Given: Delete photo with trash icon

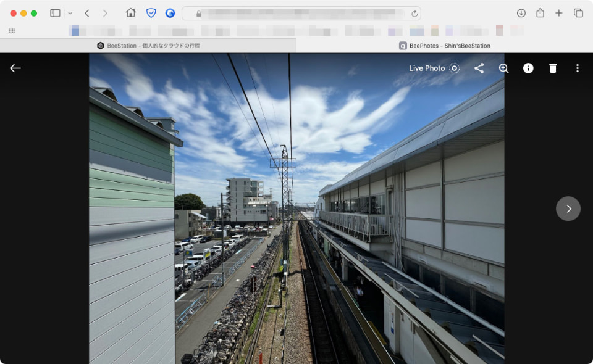Looking at the screenshot, I should point(552,68).
